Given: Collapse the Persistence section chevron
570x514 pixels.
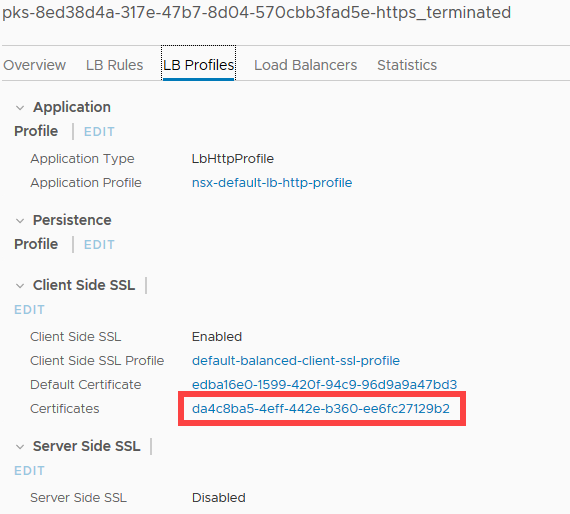Looking at the screenshot, I should 20,221.
